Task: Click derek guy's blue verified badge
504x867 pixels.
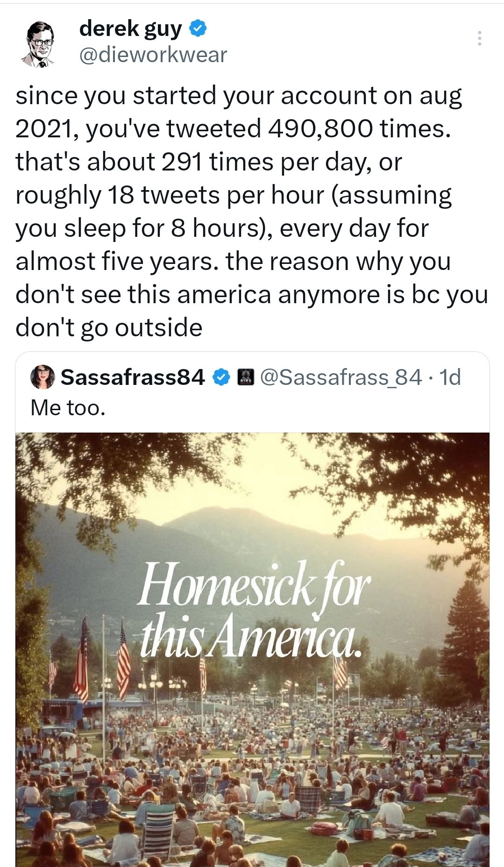Action: point(198,29)
